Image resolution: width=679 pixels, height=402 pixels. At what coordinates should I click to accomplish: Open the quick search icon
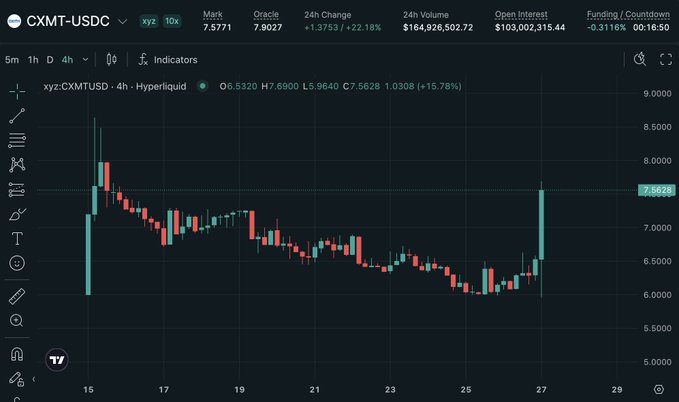click(640, 59)
